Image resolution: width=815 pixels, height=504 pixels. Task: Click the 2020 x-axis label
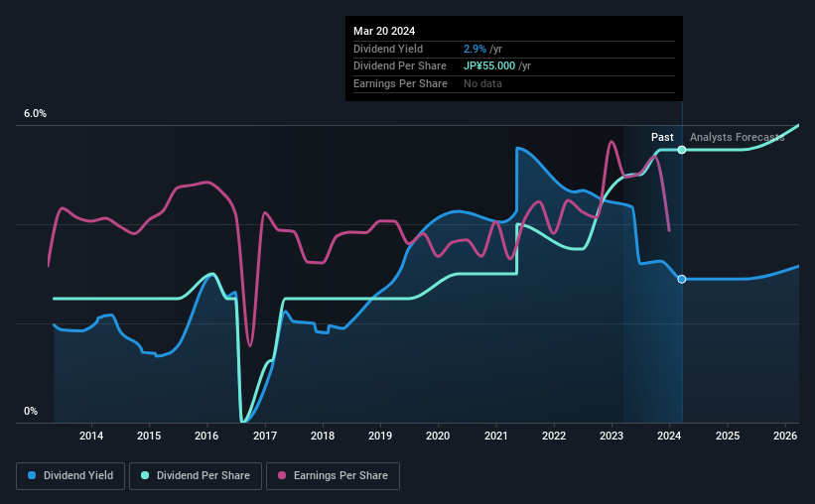(438, 436)
